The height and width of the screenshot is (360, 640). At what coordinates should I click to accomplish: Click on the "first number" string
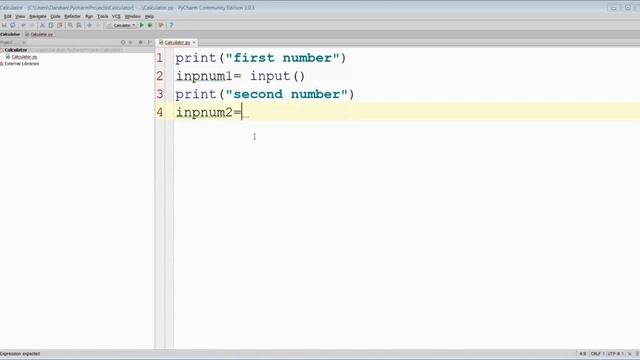282,58
